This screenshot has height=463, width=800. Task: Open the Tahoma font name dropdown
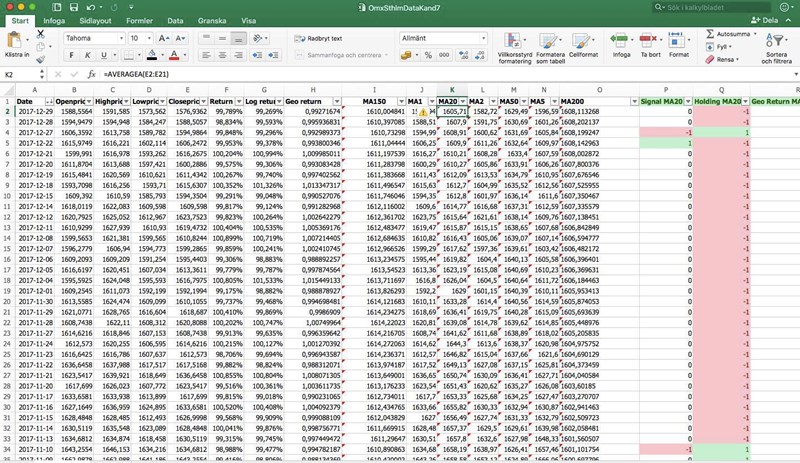123,38
